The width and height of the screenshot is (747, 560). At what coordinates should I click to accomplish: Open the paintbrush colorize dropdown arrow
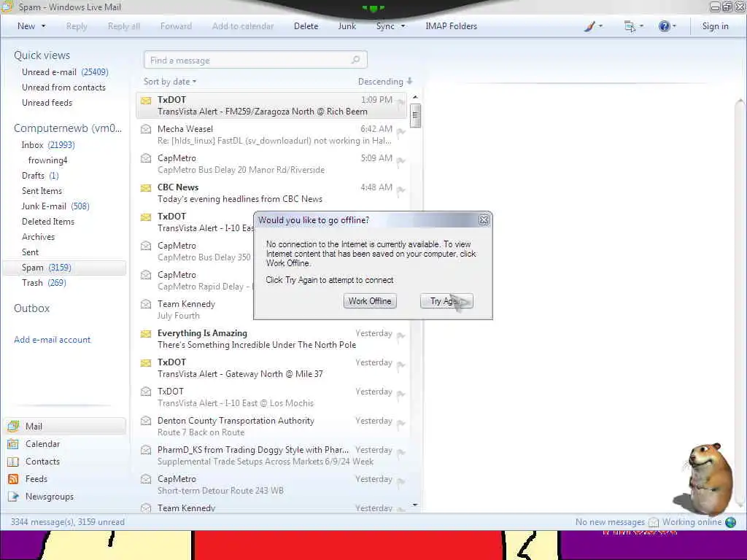click(600, 26)
